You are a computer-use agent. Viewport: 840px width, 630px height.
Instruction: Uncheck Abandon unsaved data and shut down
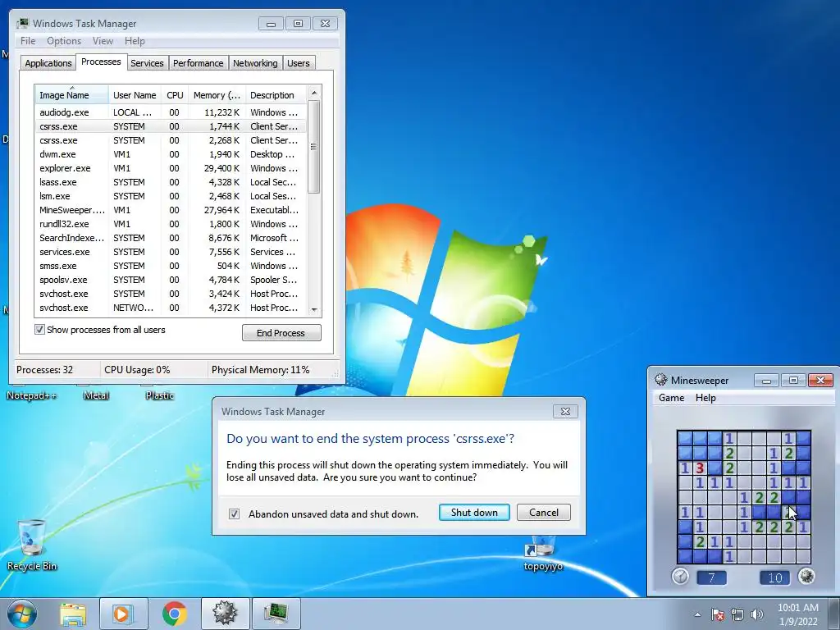pos(234,514)
